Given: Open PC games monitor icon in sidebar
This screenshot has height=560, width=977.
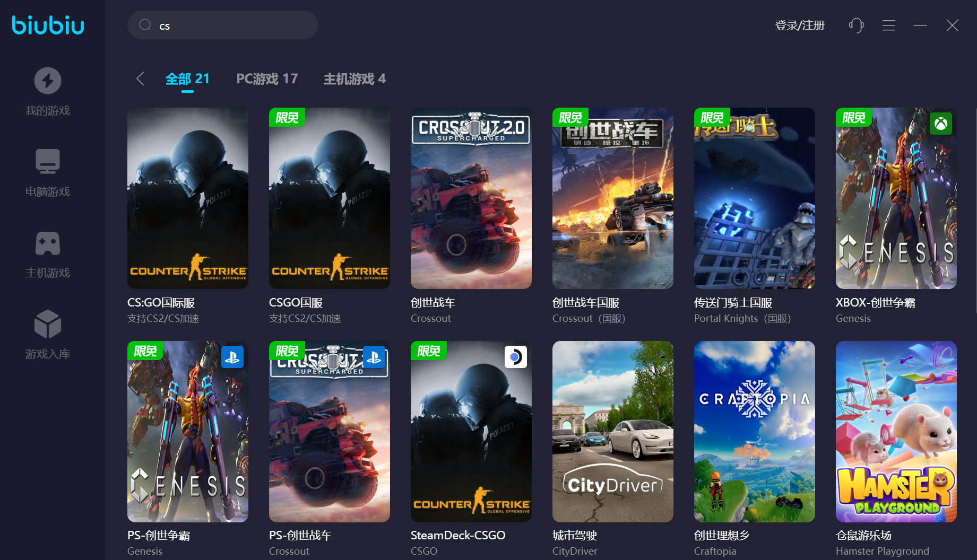Looking at the screenshot, I should [48, 161].
